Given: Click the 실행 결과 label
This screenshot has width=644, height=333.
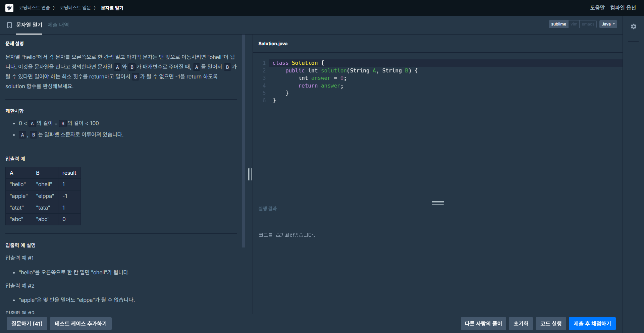Looking at the screenshot, I should tap(267, 209).
